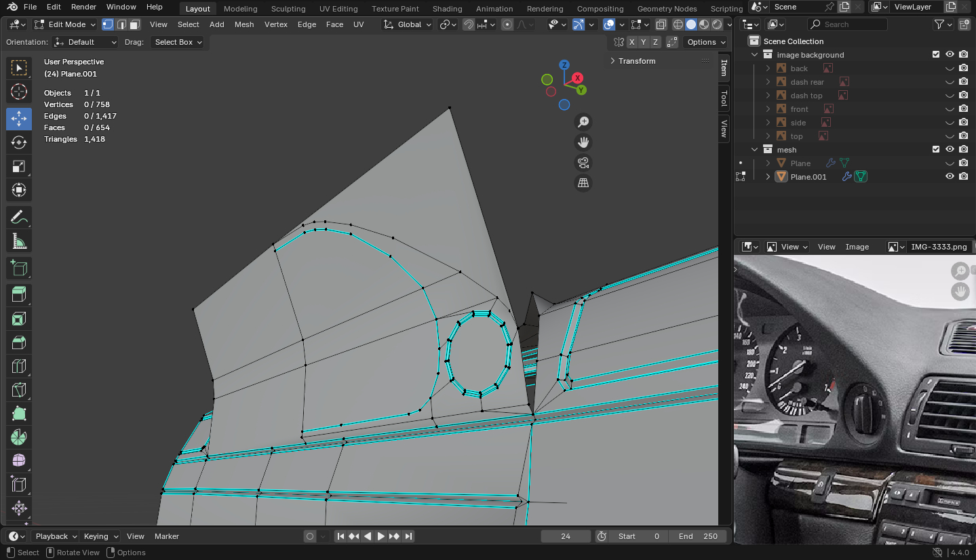Pick the Bevel tool
Viewport: 976px width, 560px height.
pyautogui.click(x=19, y=342)
